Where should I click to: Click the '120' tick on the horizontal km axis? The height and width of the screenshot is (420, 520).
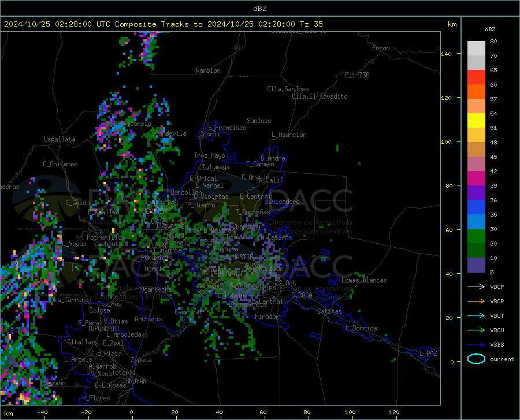click(x=394, y=412)
